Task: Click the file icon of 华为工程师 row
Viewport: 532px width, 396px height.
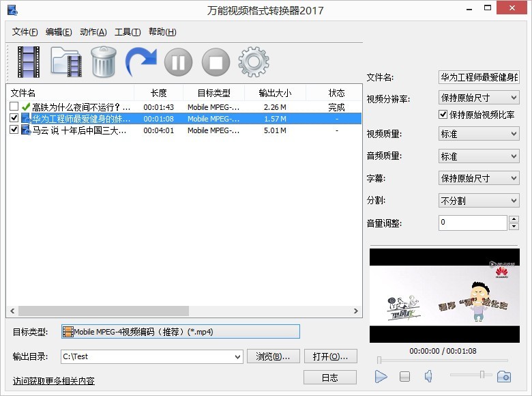Action: click(26, 119)
